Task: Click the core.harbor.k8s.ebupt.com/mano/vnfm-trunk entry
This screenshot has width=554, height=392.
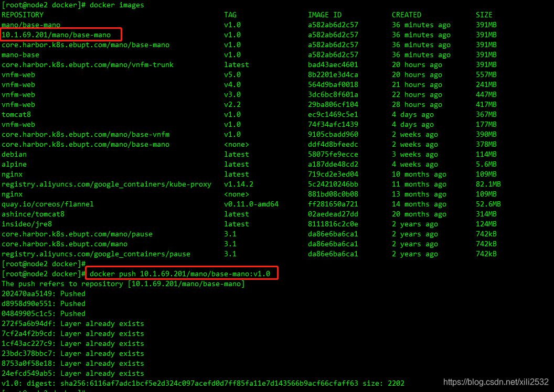Action: [x=88, y=64]
